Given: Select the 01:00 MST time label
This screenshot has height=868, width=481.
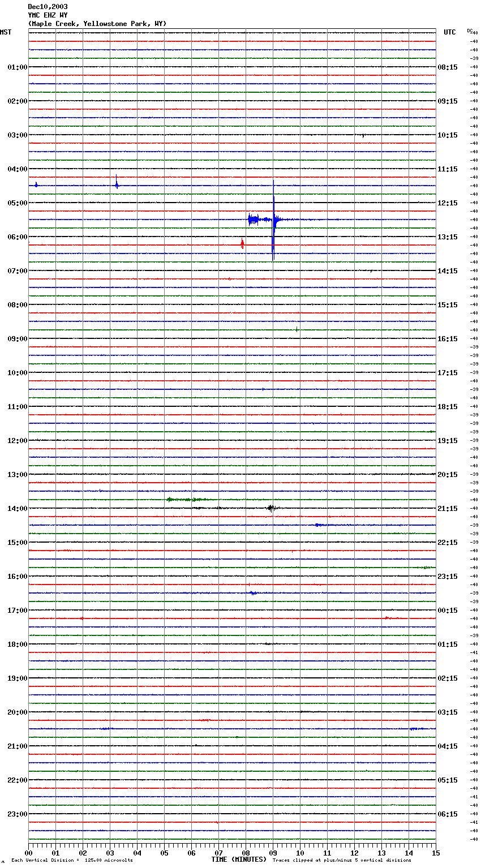Looking at the screenshot, I should (17, 67).
